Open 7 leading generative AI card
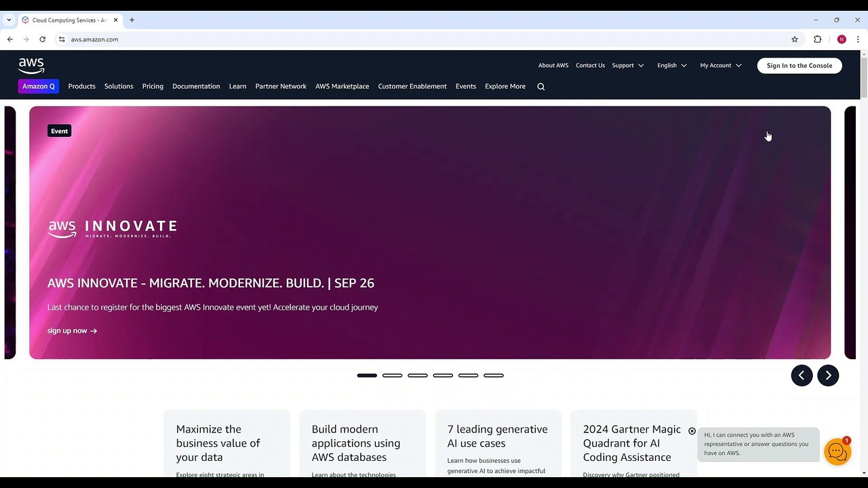Screen dimensions: 868x488 pyautogui.click(x=498, y=444)
